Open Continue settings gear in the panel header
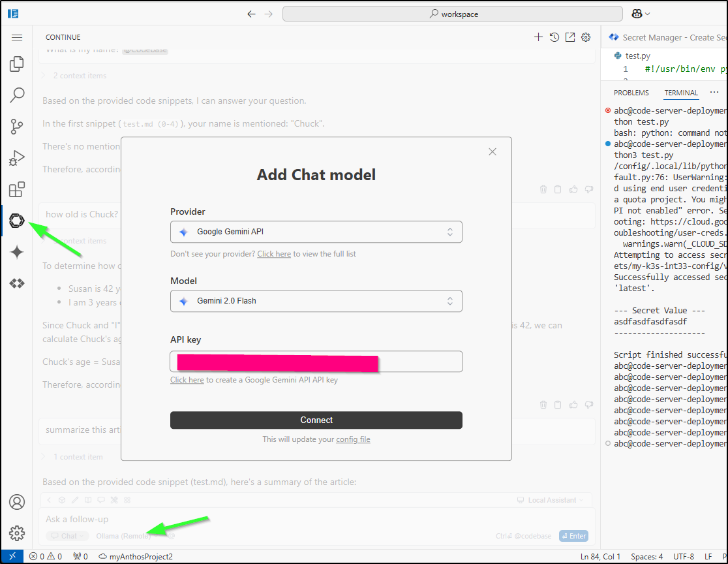This screenshot has width=728, height=564. [586, 37]
